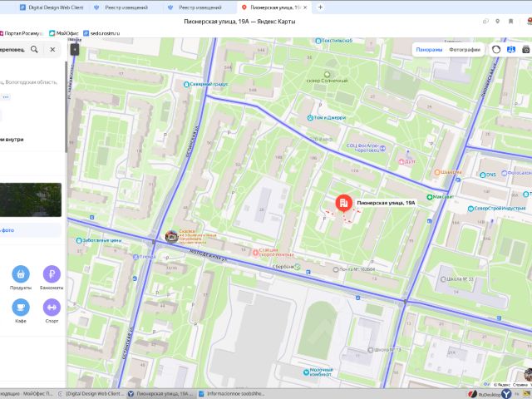The image size is (532, 399).
Task: Switch to Digital Design Web Client tab
Action: click(x=52, y=7)
